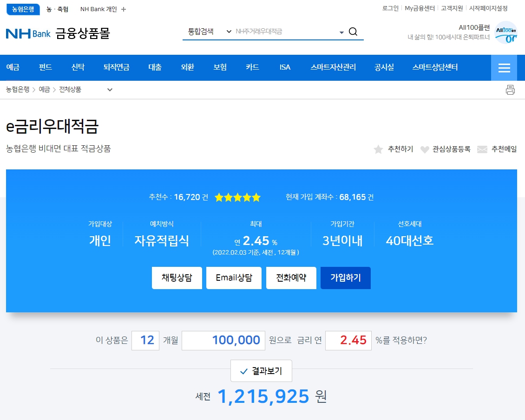
Task: Open the ISA menu
Action: 285,67
